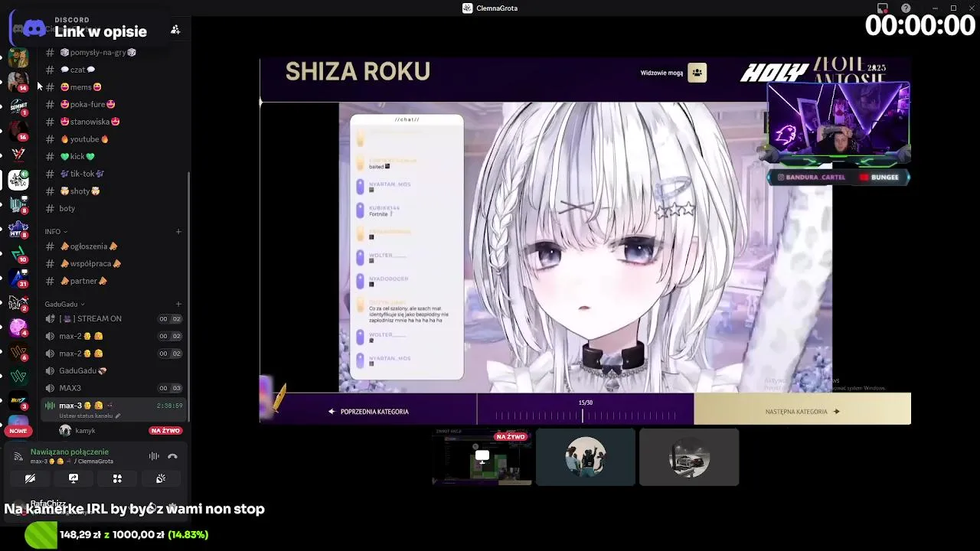Viewport: 980px width, 551px height.
Task: Click POPRZEDNIA KATEGORIA in the stream
Action: [x=368, y=412]
